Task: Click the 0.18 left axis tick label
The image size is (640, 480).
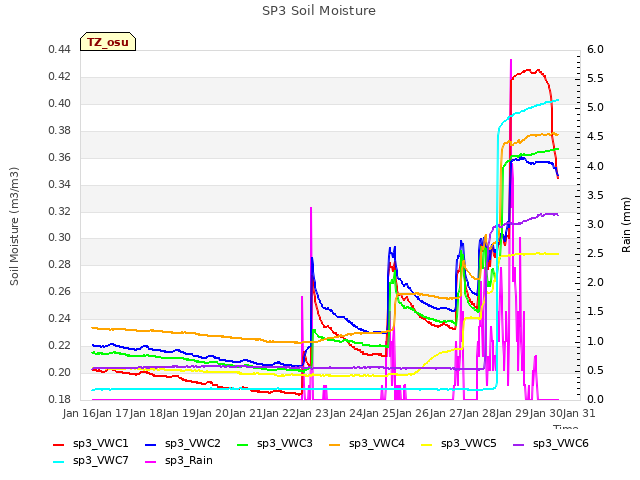Action: pyautogui.click(x=59, y=399)
